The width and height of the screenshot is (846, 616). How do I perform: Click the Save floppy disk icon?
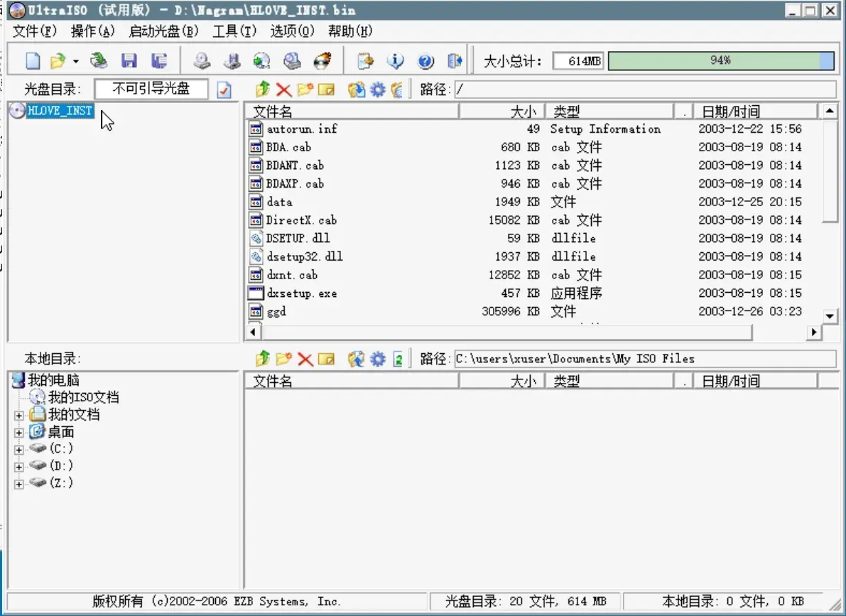[x=129, y=60]
